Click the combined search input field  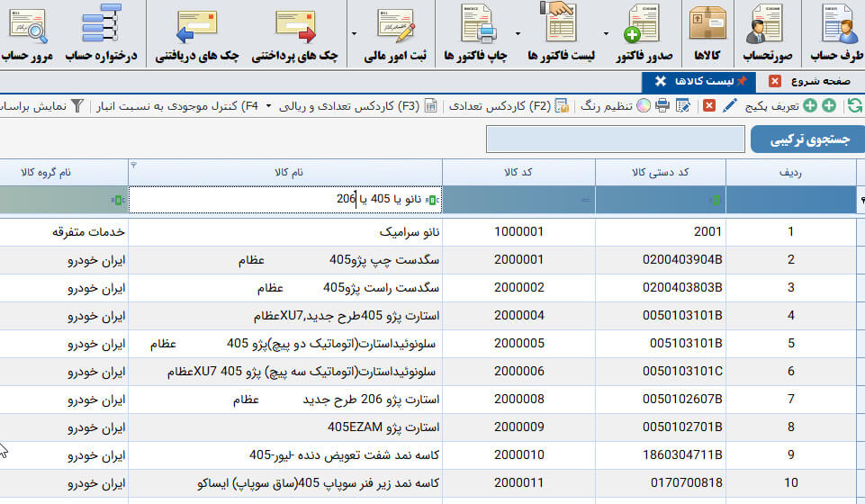tap(615, 139)
